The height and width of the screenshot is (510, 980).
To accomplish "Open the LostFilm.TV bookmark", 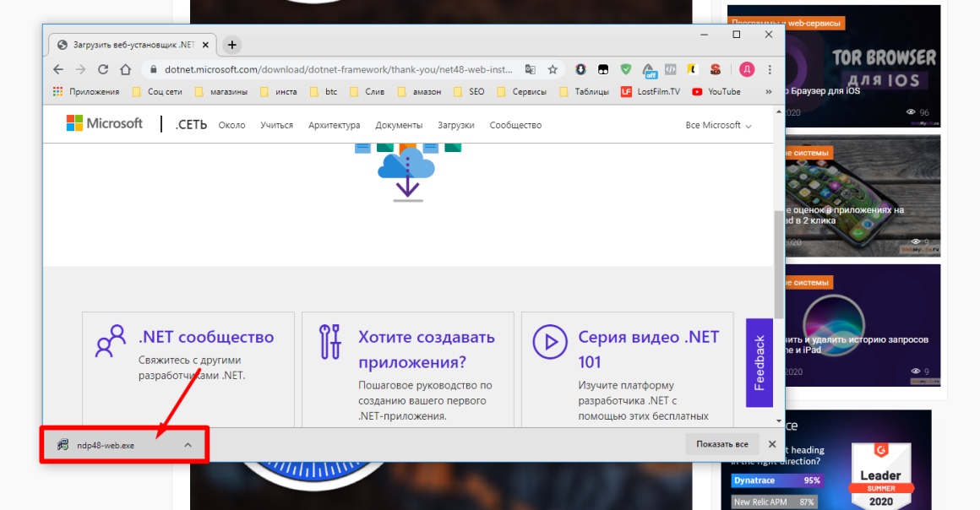I will click(x=651, y=92).
